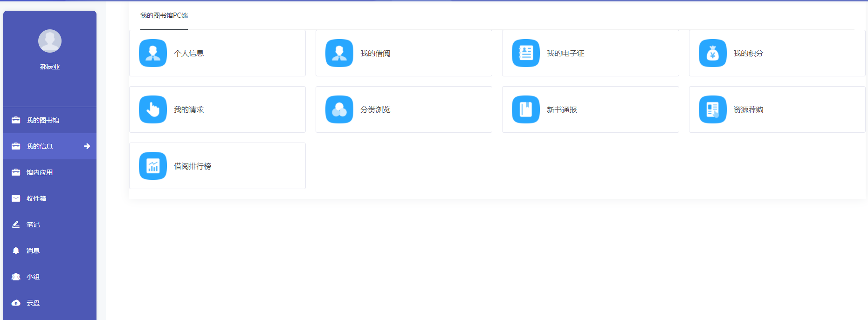Open the 我的借阅 icon tile
This screenshot has width=868, height=320.
[x=339, y=53]
